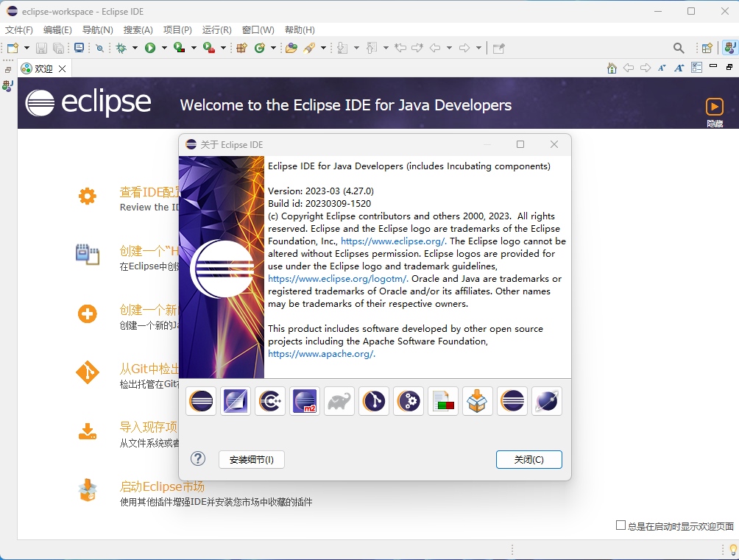Click the Save All toolbar icon

pyautogui.click(x=58, y=48)
